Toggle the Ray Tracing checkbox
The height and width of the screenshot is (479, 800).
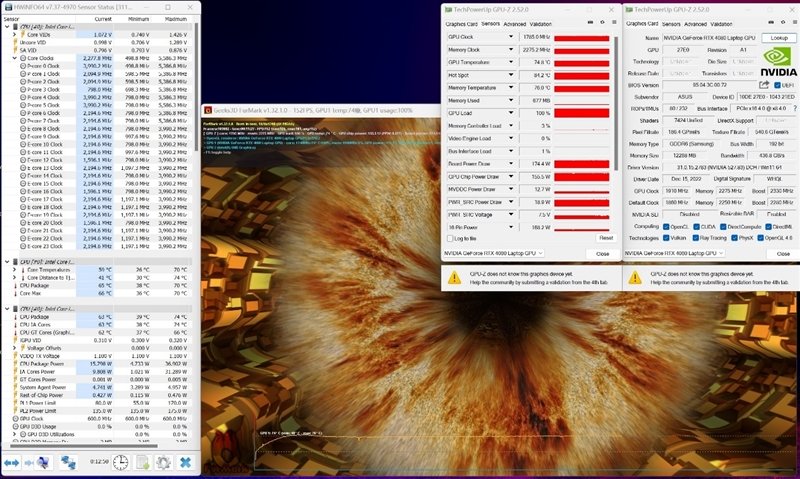(696, 238)
